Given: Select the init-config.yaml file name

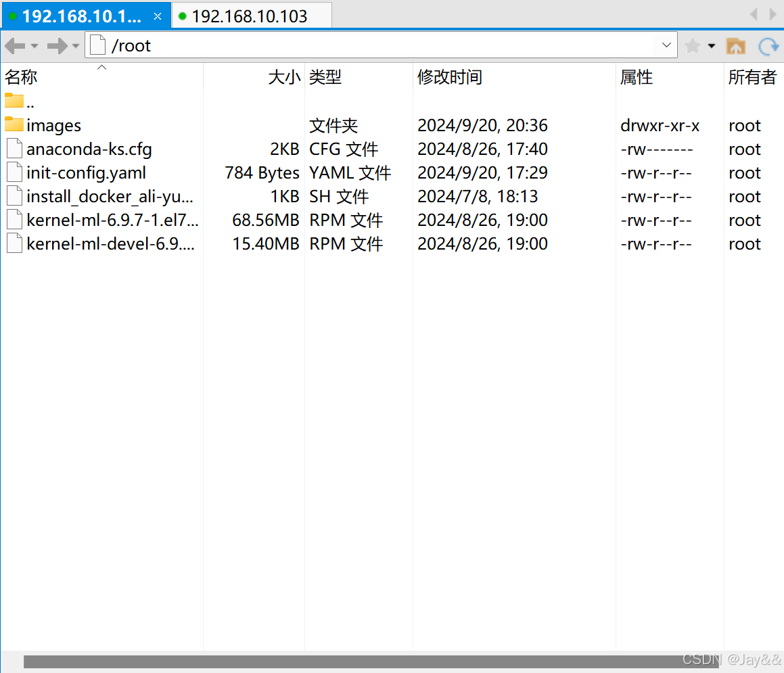Looking at the screenshot, I should point(86,173).
